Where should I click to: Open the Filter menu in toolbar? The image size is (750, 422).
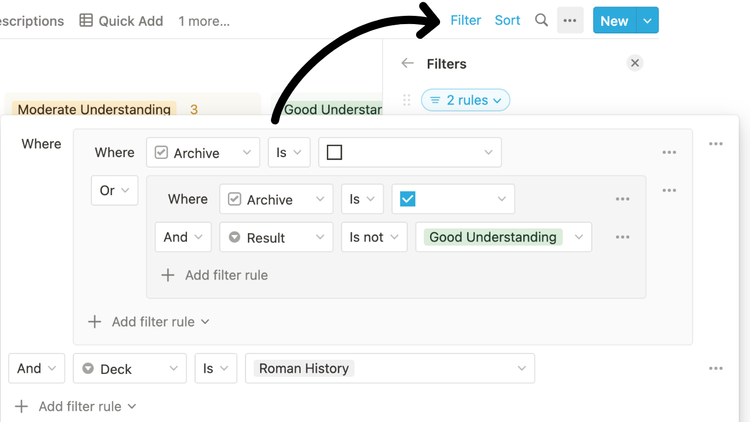[466, 20]
